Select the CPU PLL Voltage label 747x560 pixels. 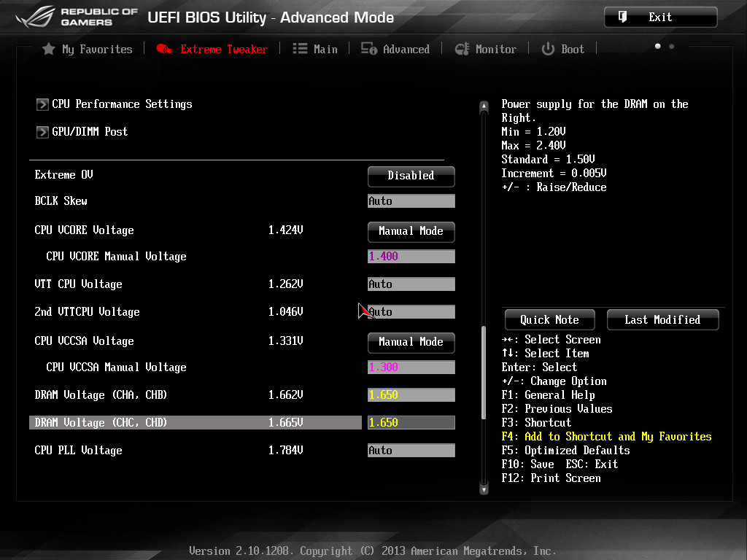pyautogui.click(x=79, y=451)
